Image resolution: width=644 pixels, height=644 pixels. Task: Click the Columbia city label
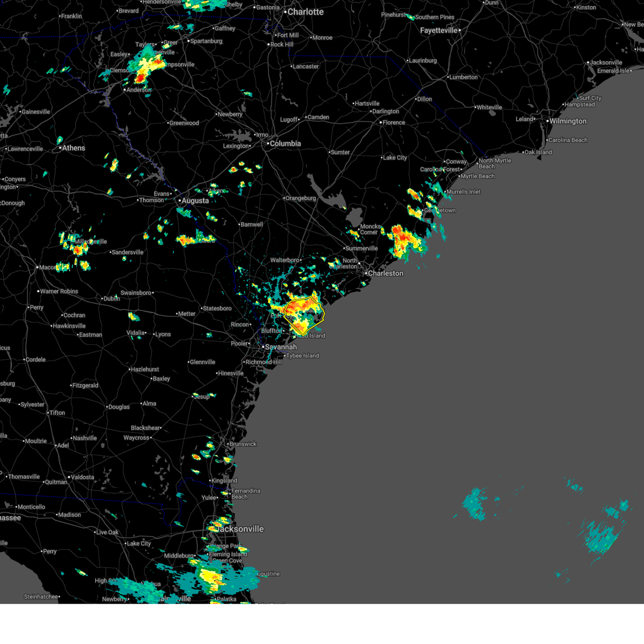pos(286,144)
